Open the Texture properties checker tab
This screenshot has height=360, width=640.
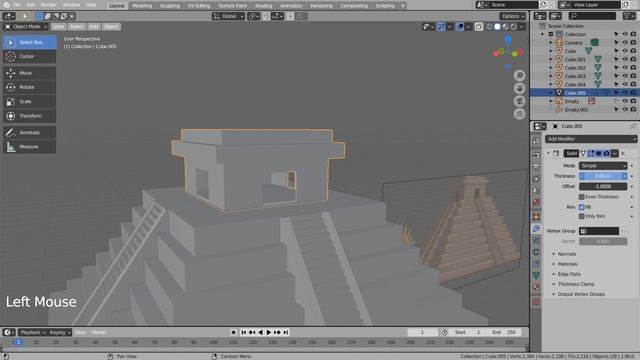[536, 302]
